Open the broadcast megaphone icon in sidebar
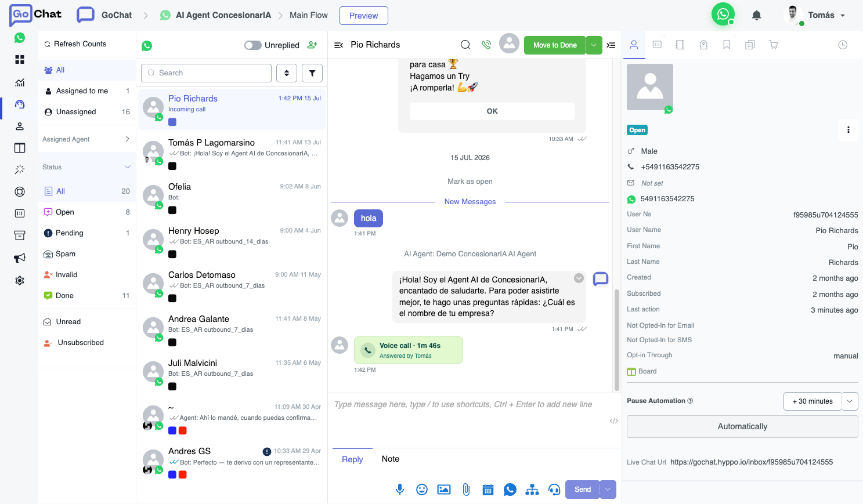 pos(20,258)
